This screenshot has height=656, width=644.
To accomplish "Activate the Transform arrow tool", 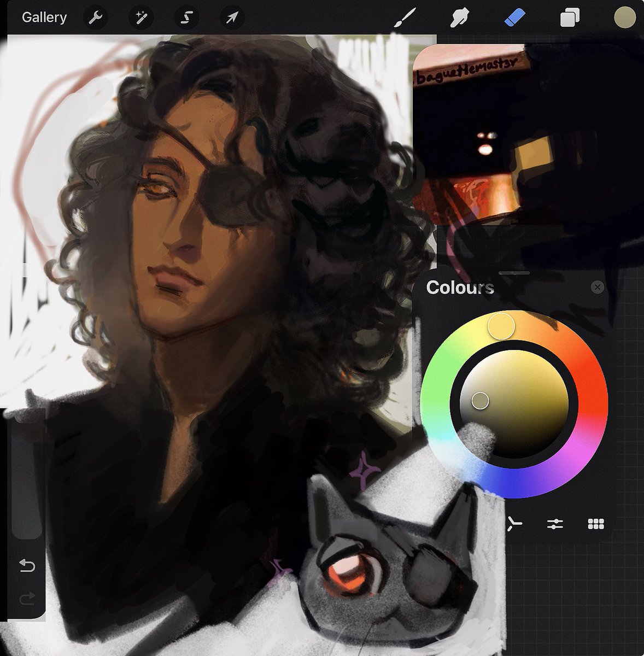I will coord(232,18).
